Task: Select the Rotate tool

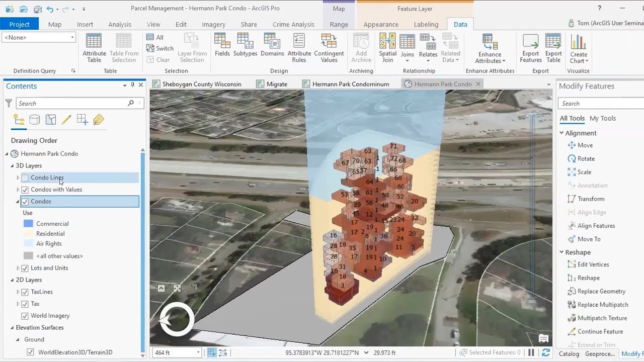Action: coord(581,158)
